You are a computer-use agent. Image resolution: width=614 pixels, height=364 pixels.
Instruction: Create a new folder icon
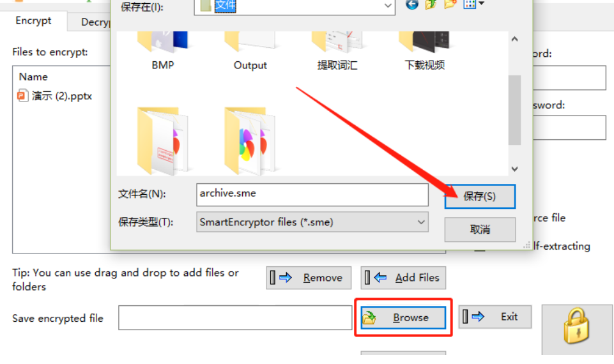coord(450,4)
